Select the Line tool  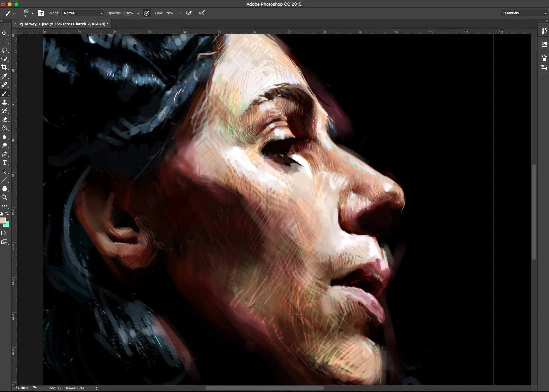pyautogui.click(x=4, y=180)
